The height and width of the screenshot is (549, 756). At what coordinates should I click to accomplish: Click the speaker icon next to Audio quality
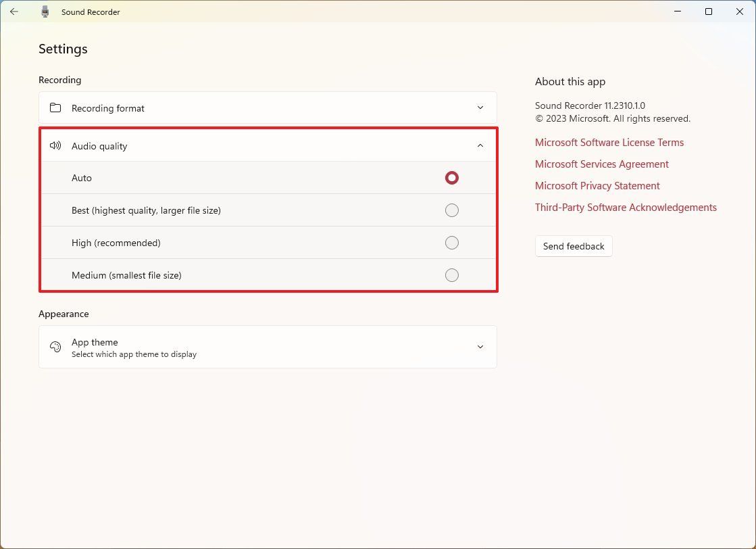click(x=55, y=145)
